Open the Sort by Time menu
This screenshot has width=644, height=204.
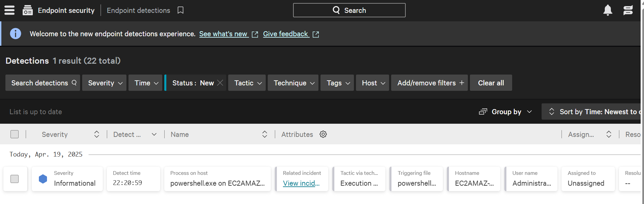[x=593, y=112]
